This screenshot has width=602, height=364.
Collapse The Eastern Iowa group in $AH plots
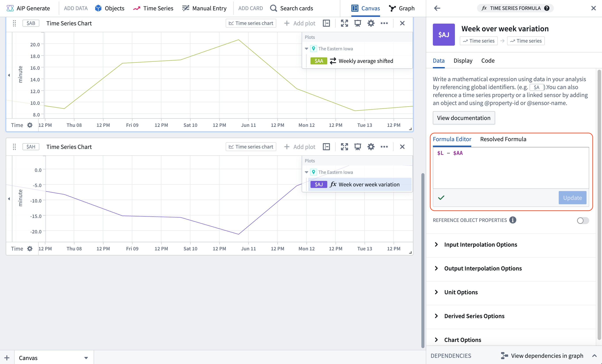[306, 172]
